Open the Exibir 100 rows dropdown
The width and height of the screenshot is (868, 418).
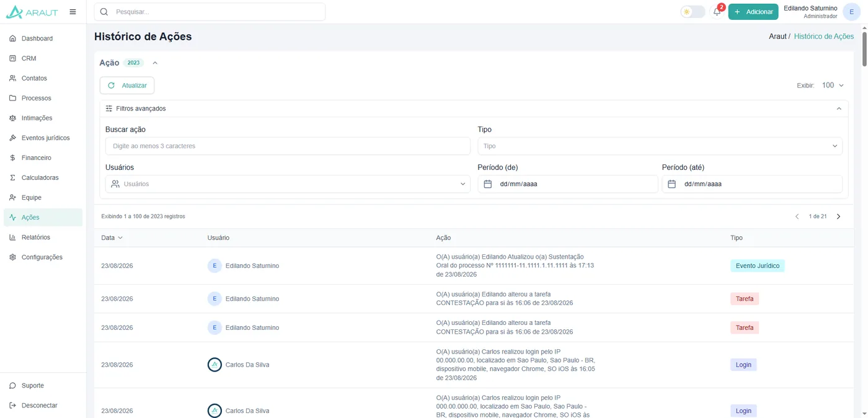click(833, 86)
